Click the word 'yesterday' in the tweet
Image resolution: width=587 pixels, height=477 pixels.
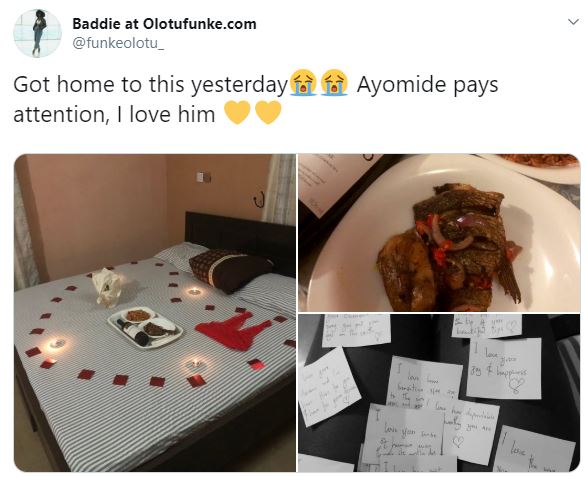[x=239, y=85]
